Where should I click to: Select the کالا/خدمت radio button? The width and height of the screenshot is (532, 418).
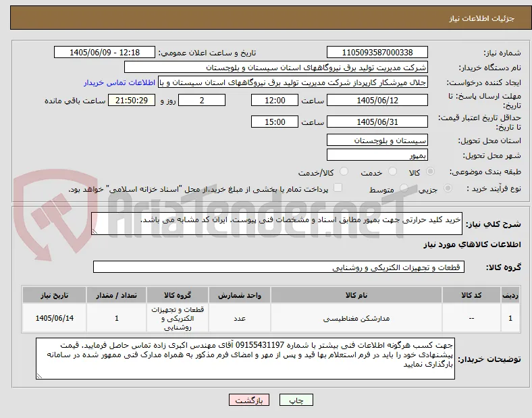click(344, 172)
